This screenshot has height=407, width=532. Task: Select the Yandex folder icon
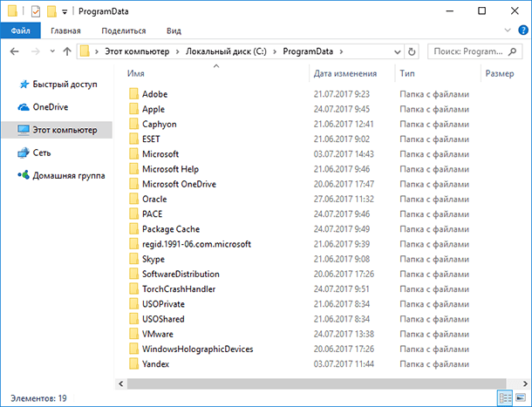click(134, 364)
